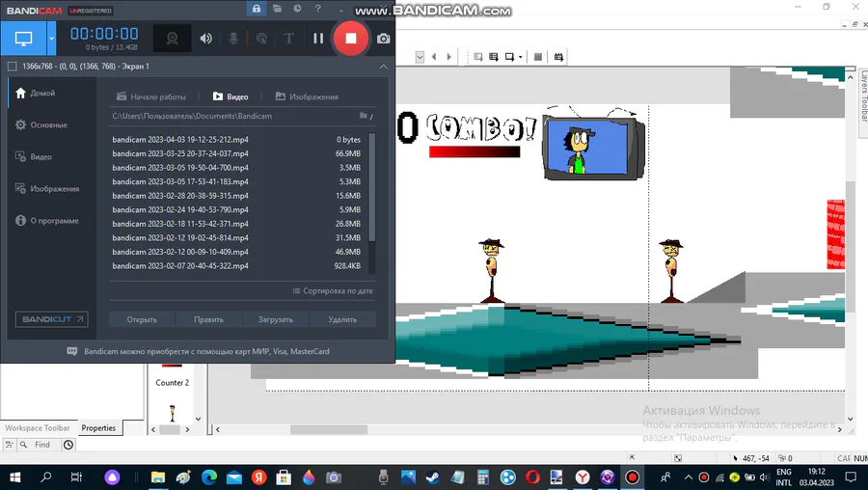Open the Layers Toolbar side tab

pyautogui.click(x=863, y=95)
